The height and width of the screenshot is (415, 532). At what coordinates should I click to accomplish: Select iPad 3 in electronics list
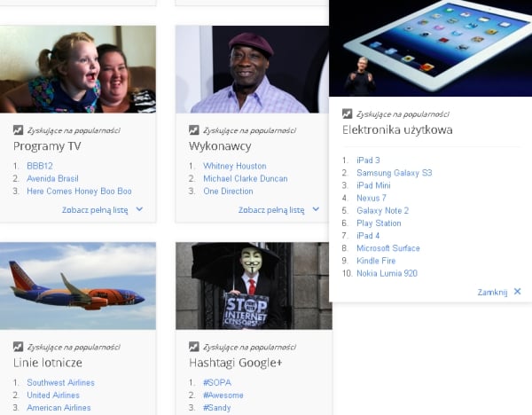[368, 161]
